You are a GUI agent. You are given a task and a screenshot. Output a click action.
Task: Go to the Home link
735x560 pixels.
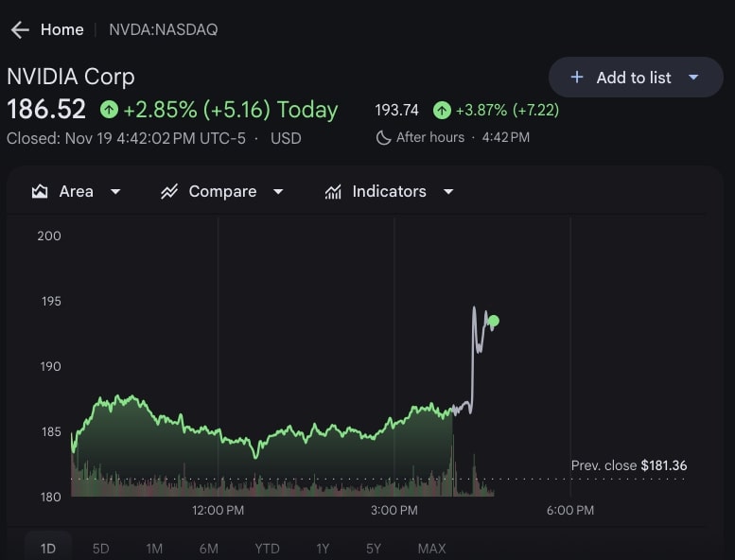coord(61,30)
